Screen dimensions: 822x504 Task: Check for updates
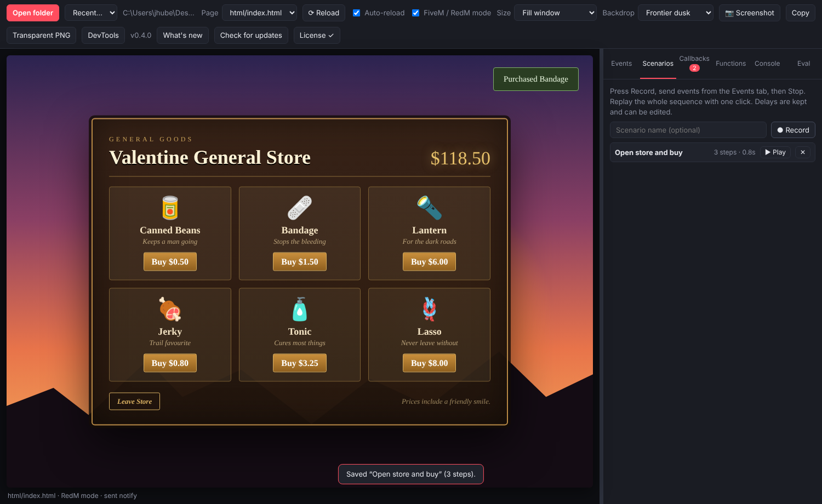tap(251, 35)
